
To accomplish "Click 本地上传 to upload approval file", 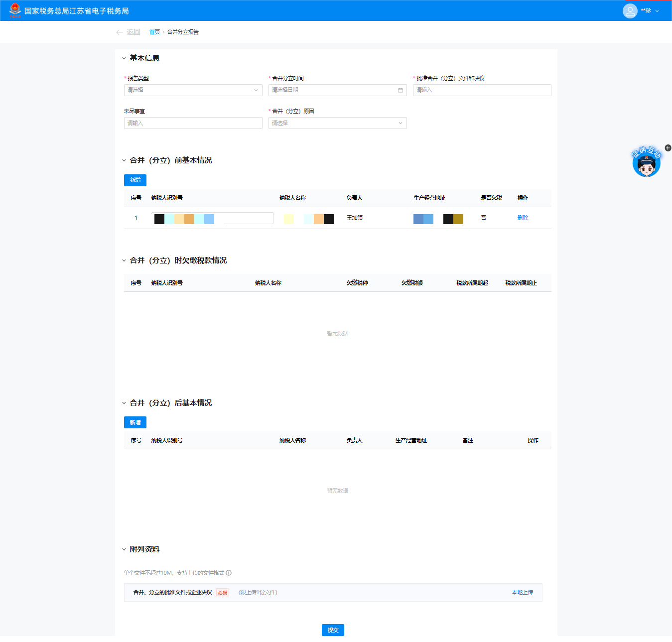I will coord(522,592).
